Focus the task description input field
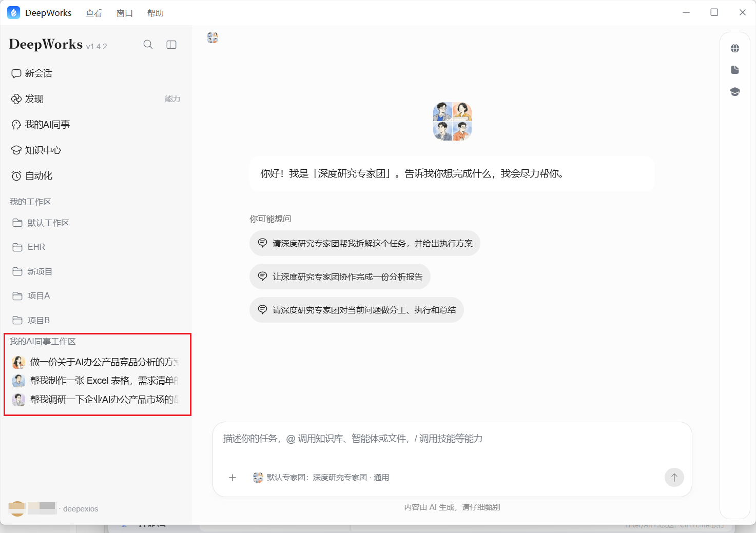This screenshot has width=756, height=533. (x=452, y=439)
